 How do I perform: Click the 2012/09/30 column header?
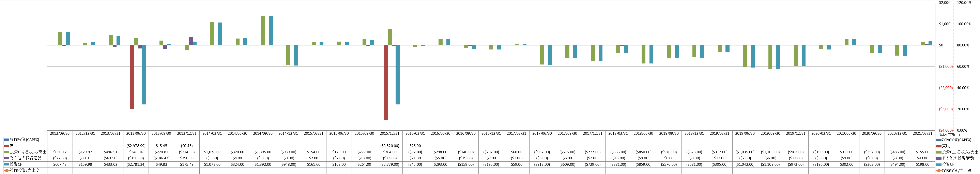coord(60,134)
